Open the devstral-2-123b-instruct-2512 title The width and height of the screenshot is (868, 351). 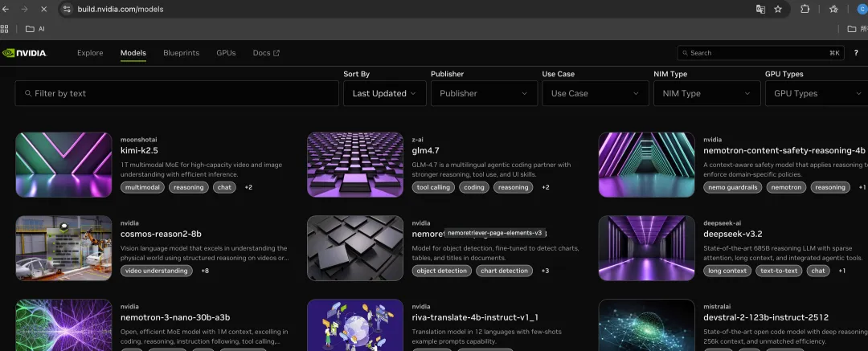pos(766,318)
